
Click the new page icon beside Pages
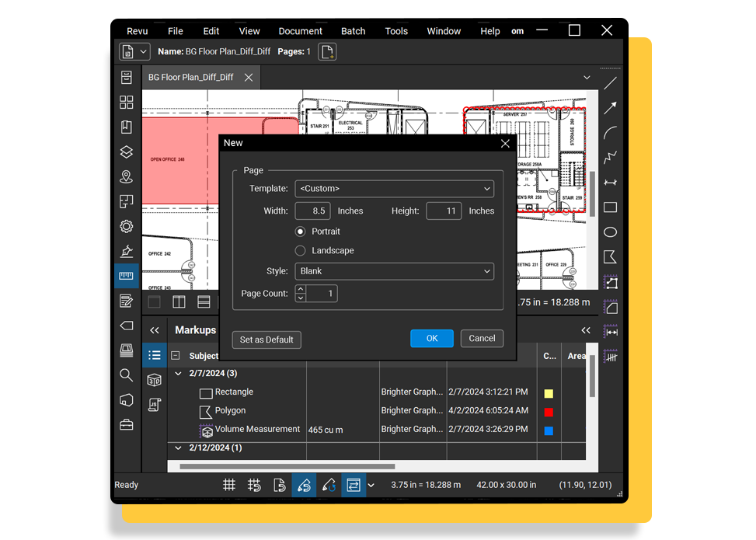tap(327, 51)
